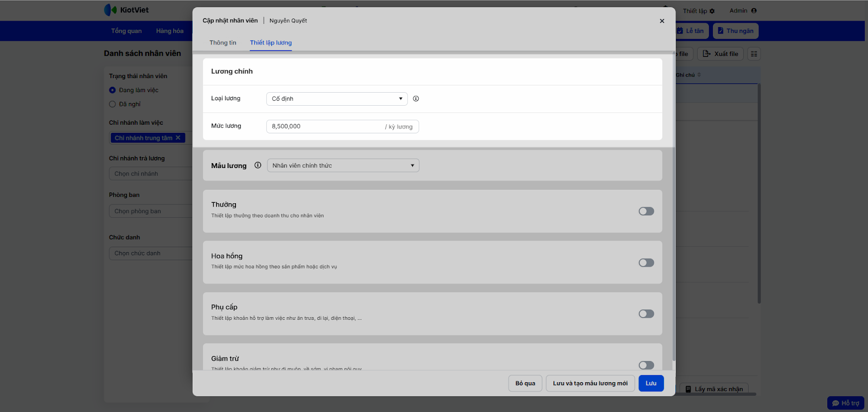The image size is (868, 412).
Task: Select the Thiết lập lương tab
Action: 271,43
